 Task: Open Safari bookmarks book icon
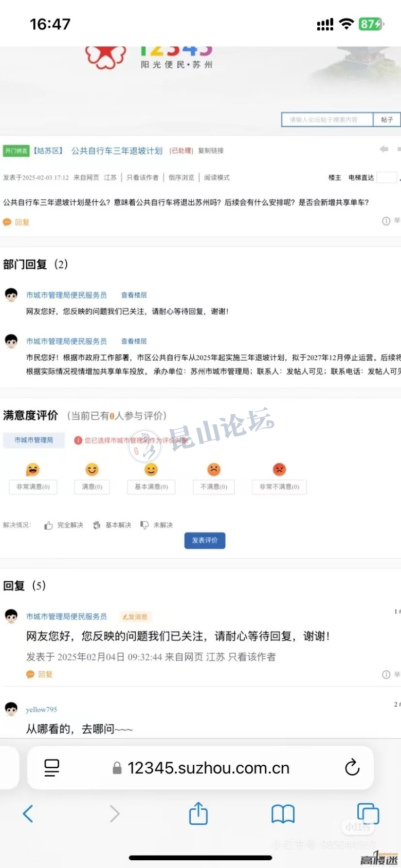click(x=283, y=814)
